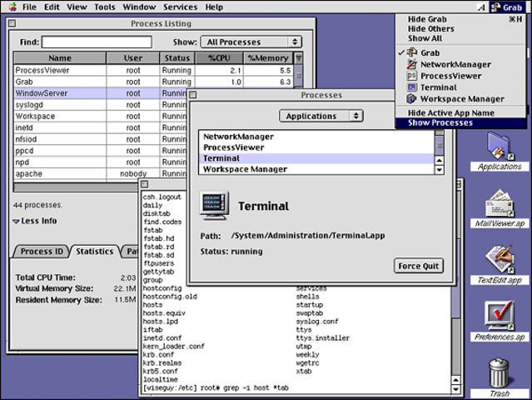
Task: Open the Services menu
Action: tap(180, 7)
